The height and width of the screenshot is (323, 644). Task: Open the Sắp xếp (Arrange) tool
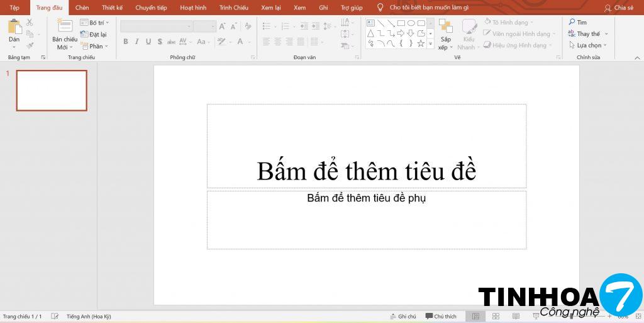445,35
